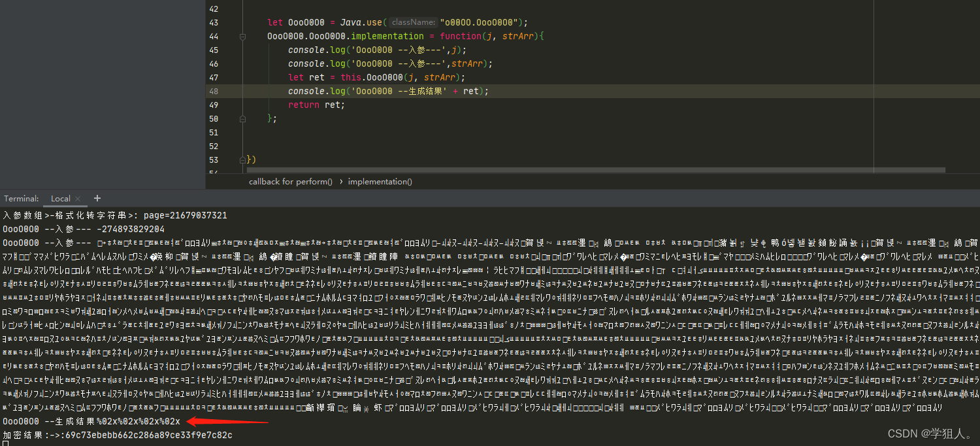
Task: Click line number 47 in the gutter
Action: tap(214, 77)
